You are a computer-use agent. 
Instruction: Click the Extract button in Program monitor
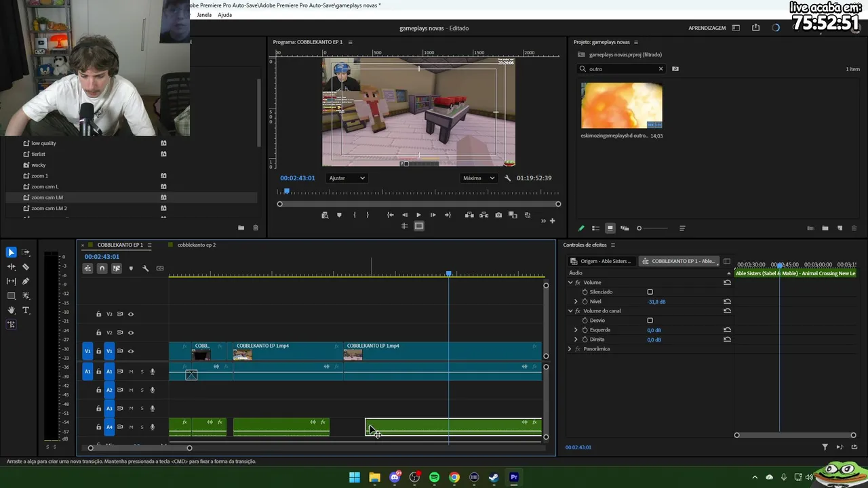pos(484,215)
